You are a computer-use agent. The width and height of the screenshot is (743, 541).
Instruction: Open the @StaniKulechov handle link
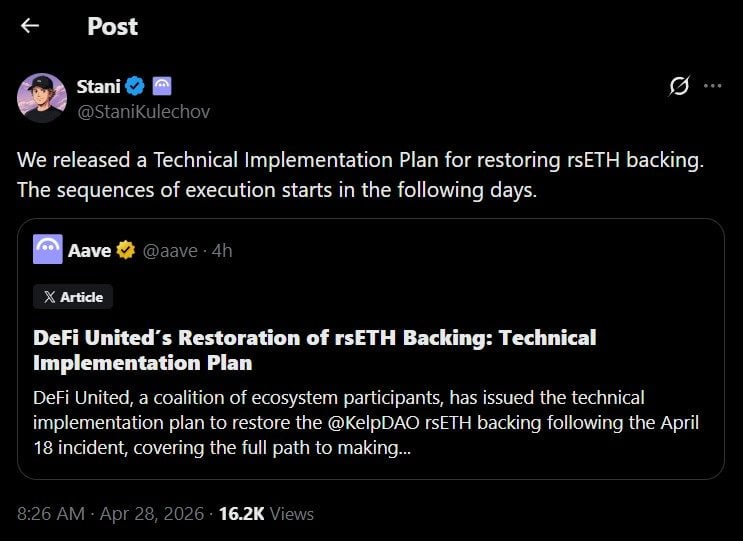[x=143, y=111]
